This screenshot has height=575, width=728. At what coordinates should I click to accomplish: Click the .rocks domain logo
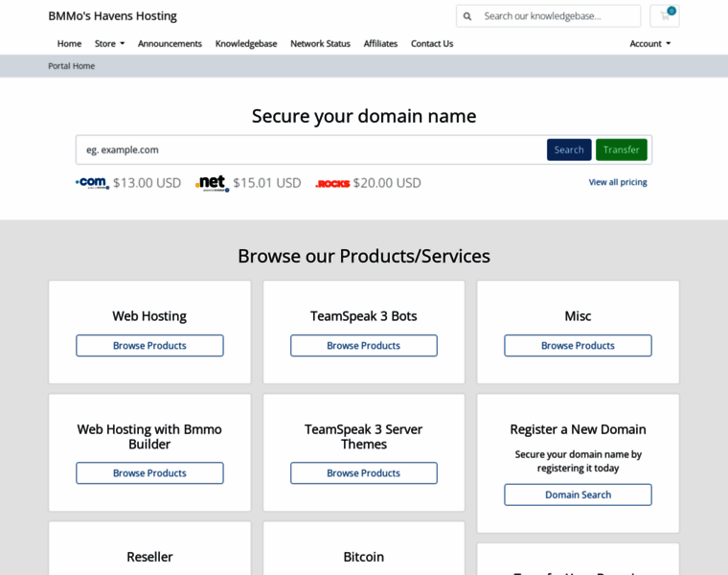pyautogui.click(x=332, y=183)
